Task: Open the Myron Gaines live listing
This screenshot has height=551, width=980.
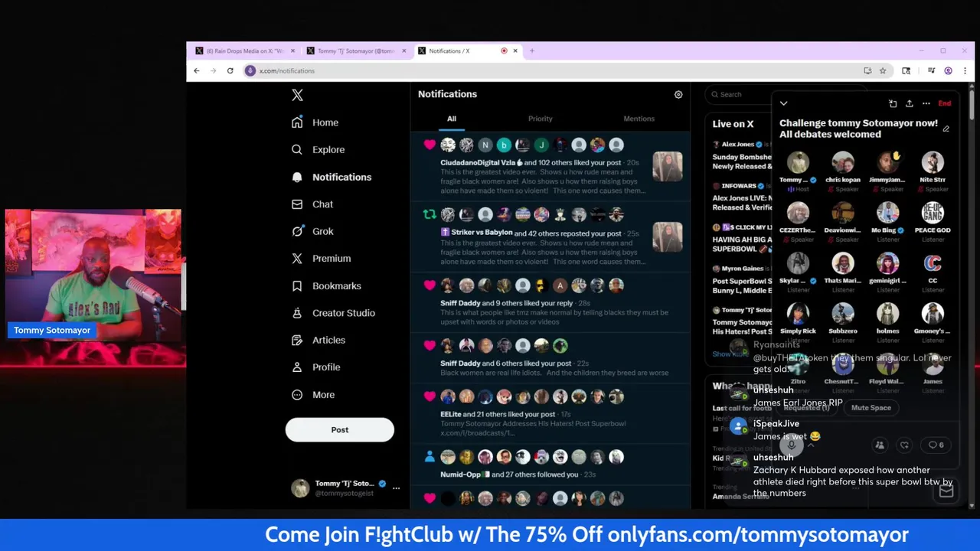Action: [741, 279]
